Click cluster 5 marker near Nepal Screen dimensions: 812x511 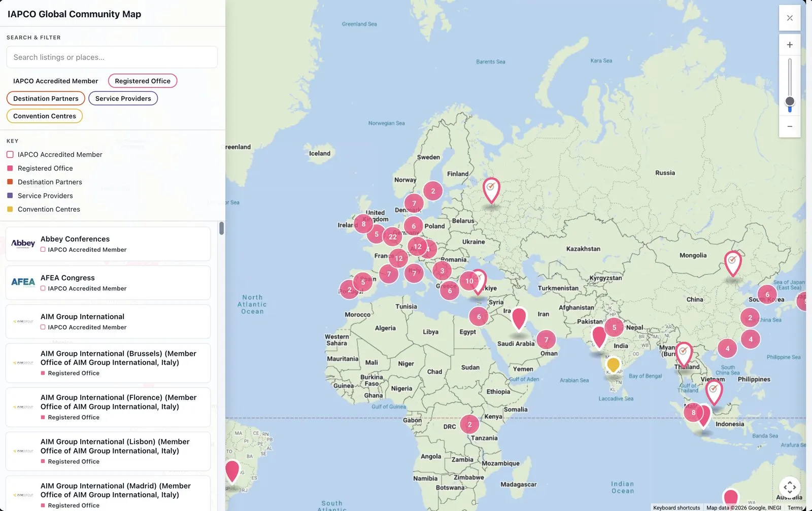(614, 328)
